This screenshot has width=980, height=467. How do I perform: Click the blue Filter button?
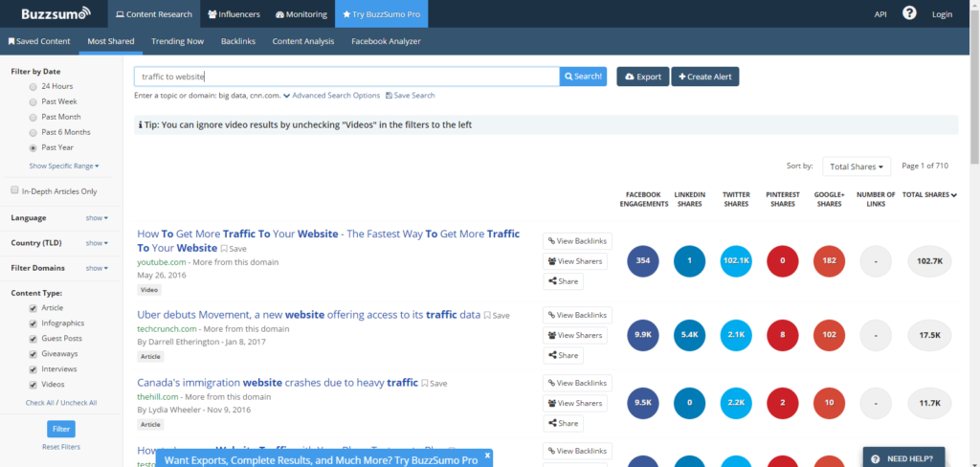pos(60,429)
